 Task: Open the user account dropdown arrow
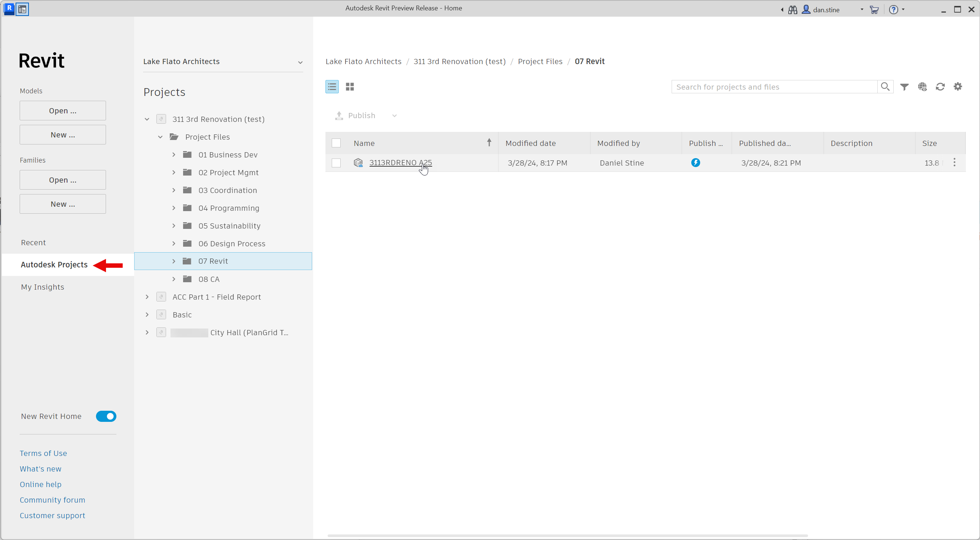pyautogui.click(x=861, y=10)
